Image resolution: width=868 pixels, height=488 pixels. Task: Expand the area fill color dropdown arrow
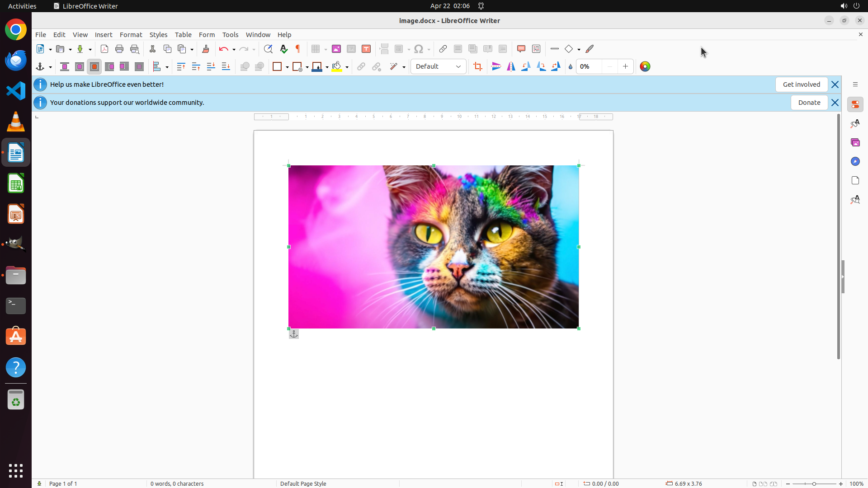tap(347, 67)
